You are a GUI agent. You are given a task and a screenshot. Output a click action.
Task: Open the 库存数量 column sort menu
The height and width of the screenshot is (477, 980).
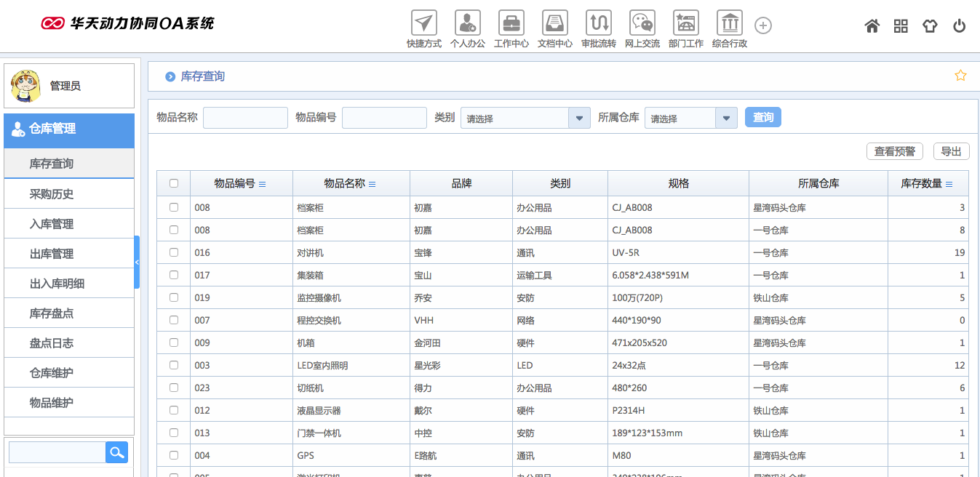pyautogui.click(x=949, y=185)
